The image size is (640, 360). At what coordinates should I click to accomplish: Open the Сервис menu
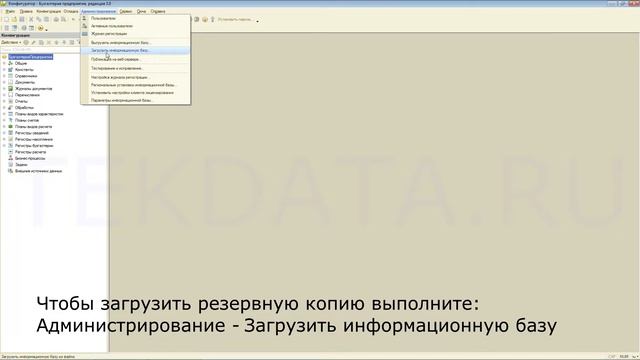click(126, 11)
